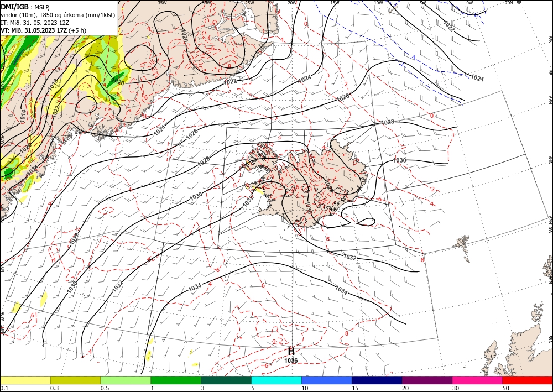Select the blue 10–15 legend segment
This screenshot has width=553, height=392.
pos(327,380)
